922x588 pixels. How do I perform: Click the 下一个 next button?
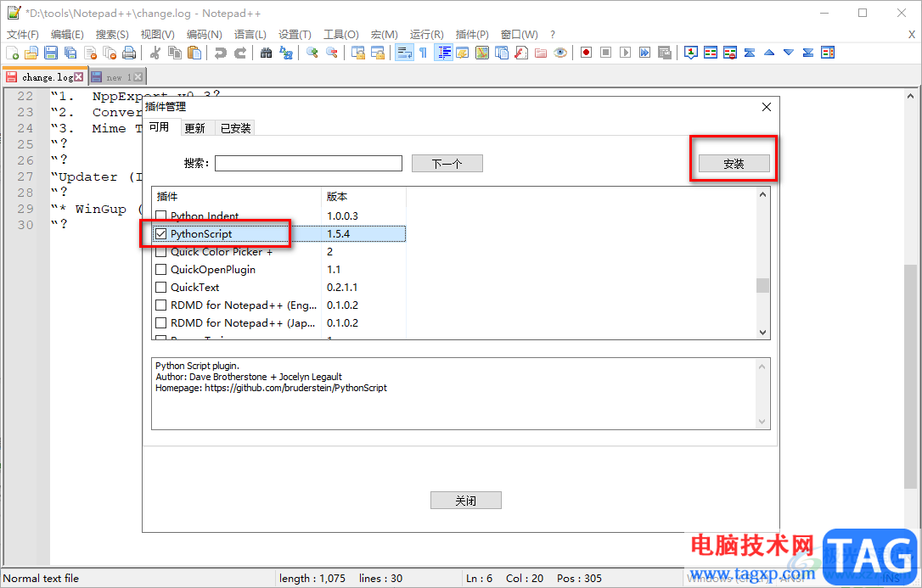[447, 164]
